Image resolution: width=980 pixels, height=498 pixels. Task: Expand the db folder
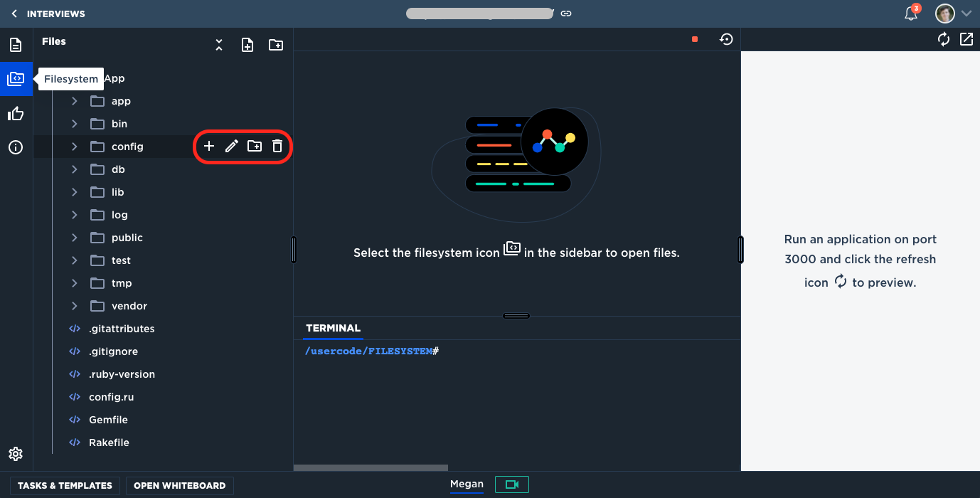tap(75, 169)
